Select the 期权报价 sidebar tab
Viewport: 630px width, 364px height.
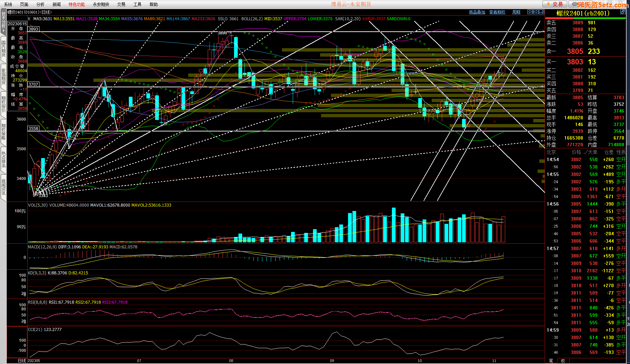[x=3, y=104]
